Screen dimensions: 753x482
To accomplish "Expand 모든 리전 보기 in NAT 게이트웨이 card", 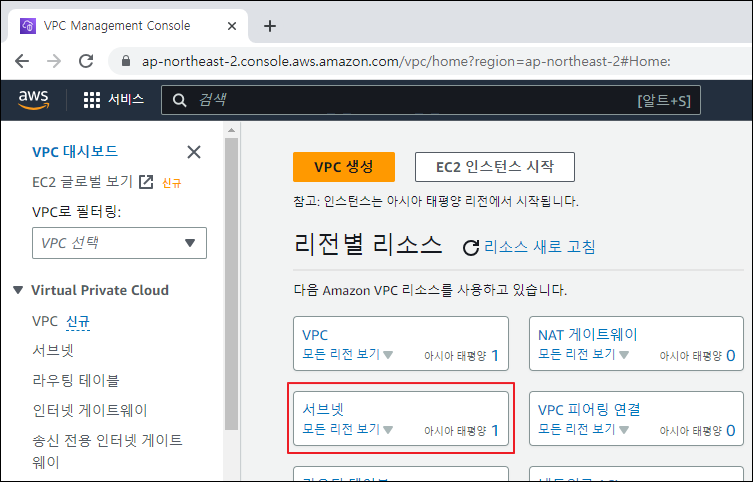I will coord(583,354).
